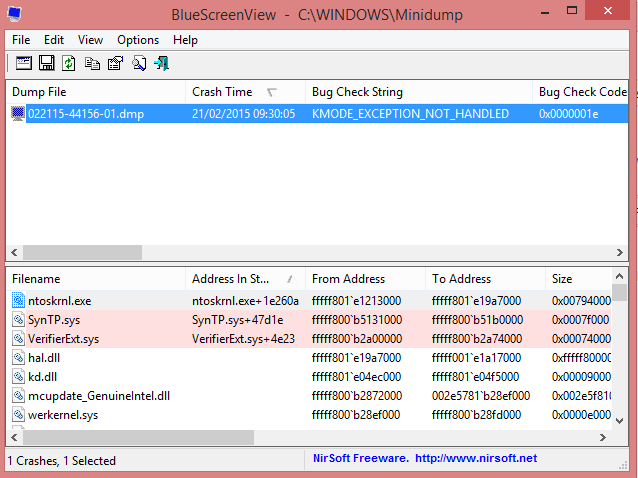Click lower pane horizontal scrollbar left arrow
The width and height of the screenshot is (638, 478).
[14, 437]
